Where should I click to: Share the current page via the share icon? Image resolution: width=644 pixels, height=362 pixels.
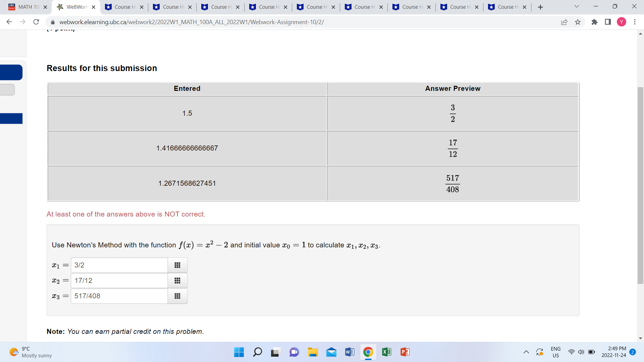[x=565, y=22]
